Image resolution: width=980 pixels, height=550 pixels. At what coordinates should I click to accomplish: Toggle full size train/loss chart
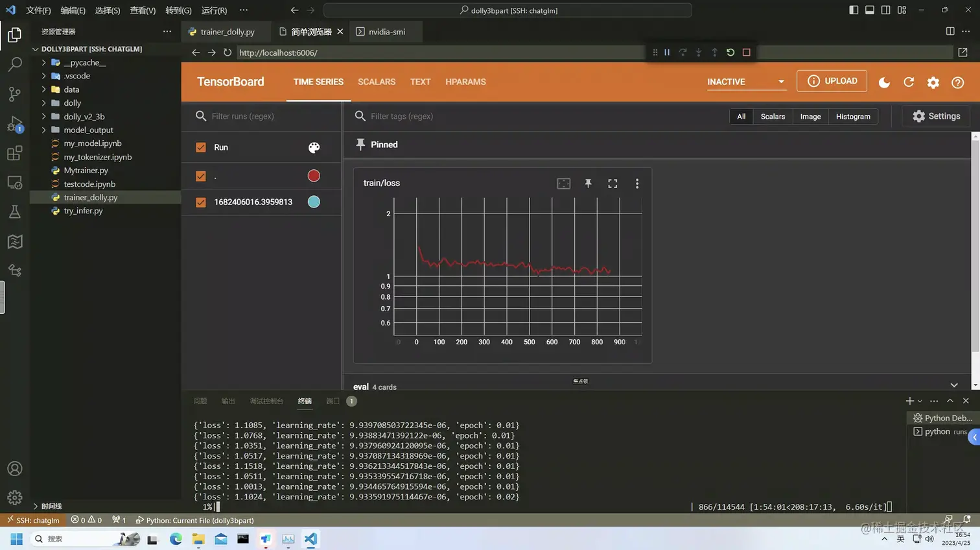(x=612, y=184)
